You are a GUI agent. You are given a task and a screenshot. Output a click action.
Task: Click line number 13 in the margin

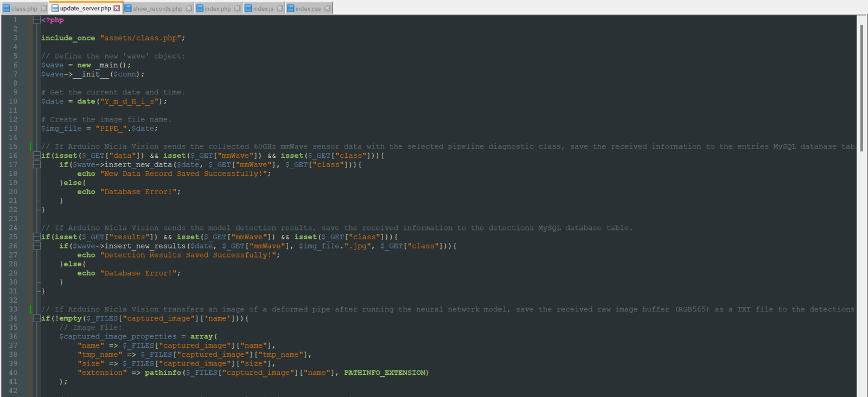pyautogui.click(x=13, y=129)
